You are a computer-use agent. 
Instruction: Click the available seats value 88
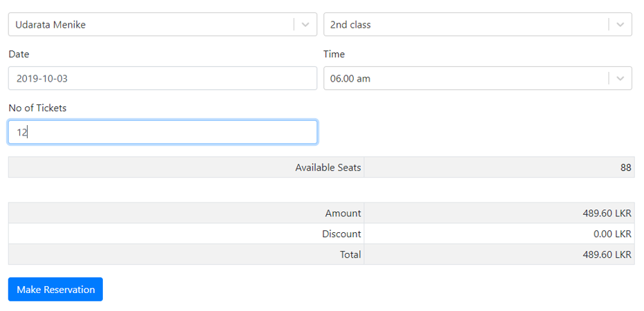click(x=625, y=167)
